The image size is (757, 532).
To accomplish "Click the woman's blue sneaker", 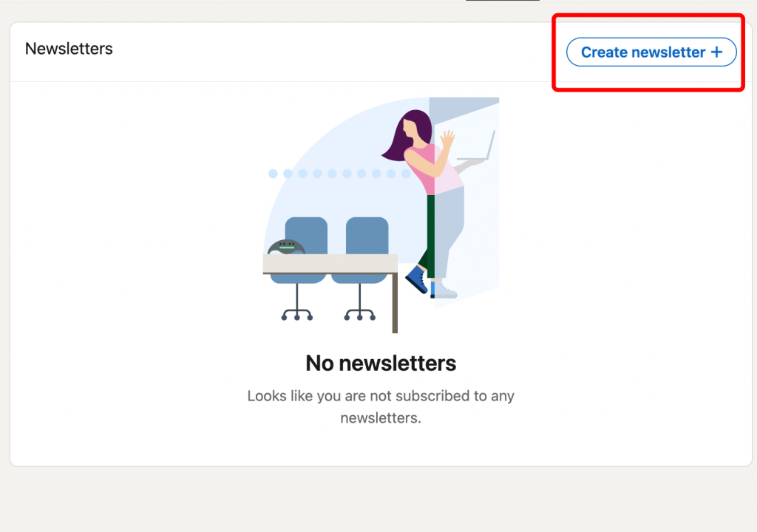I will [417, 279].
